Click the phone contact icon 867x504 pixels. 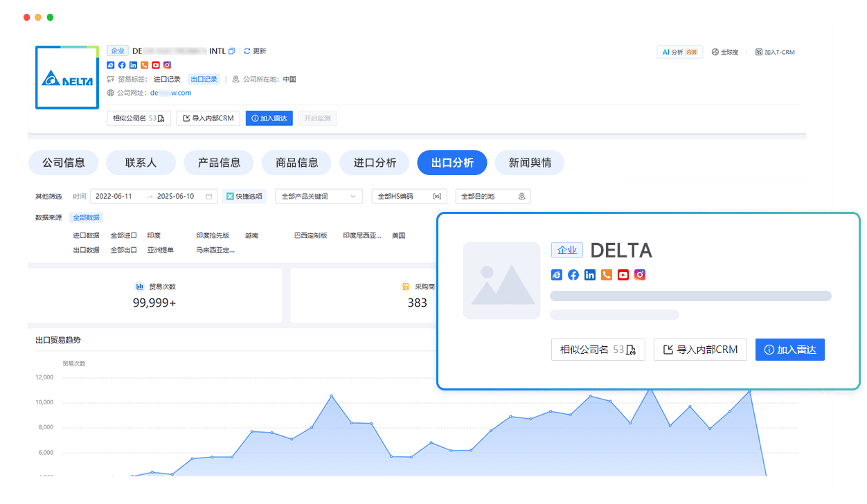pos(144,64)
